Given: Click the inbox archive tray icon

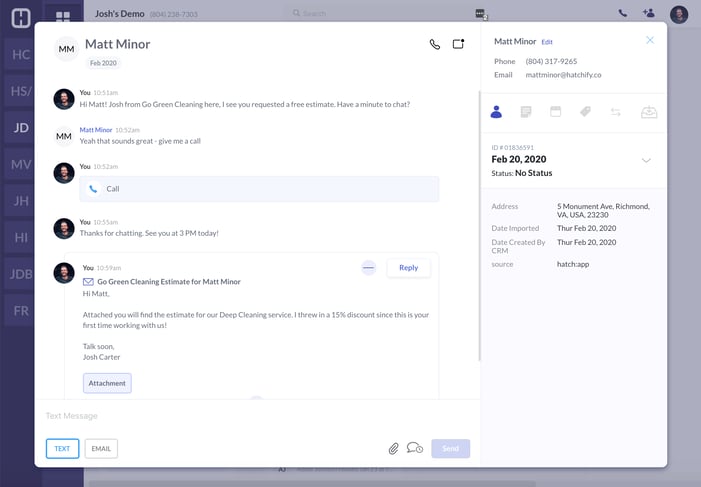Looking at the screenshot, I should point(649,112).
